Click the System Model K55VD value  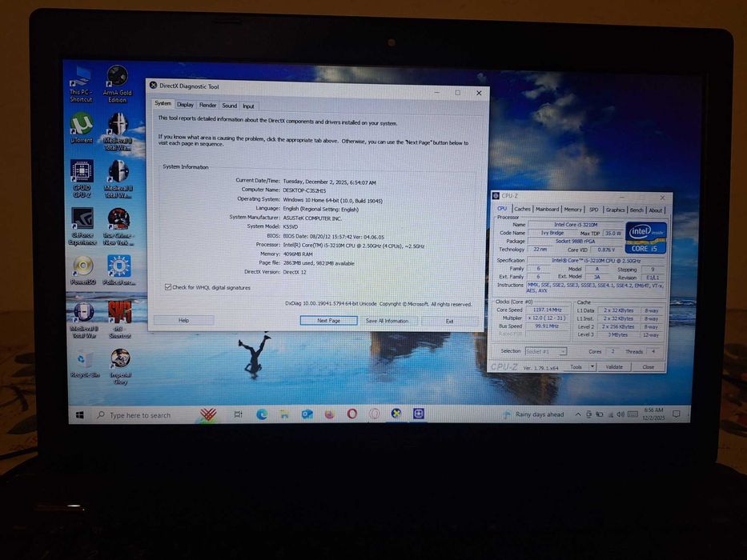point(290,227)
